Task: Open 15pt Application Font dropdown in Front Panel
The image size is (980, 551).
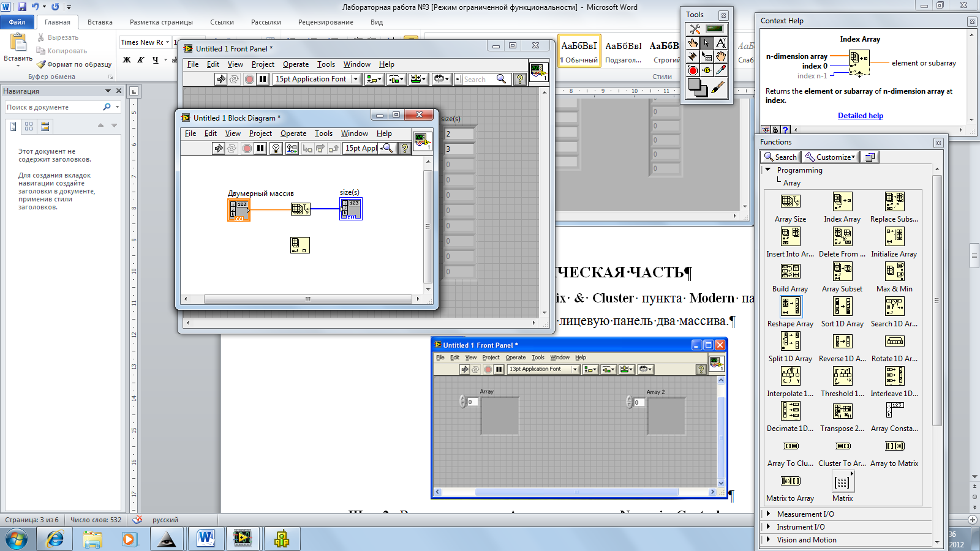Action: tap(317, 79)
